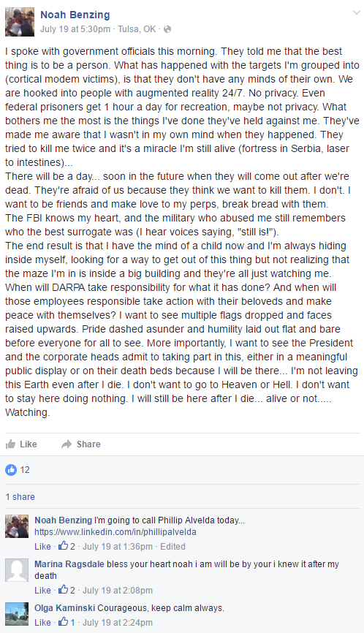The width and height of the screenshot is (364, 633).
Task: Like Marina Ragsdale's comment
Action: pos(42,590)
